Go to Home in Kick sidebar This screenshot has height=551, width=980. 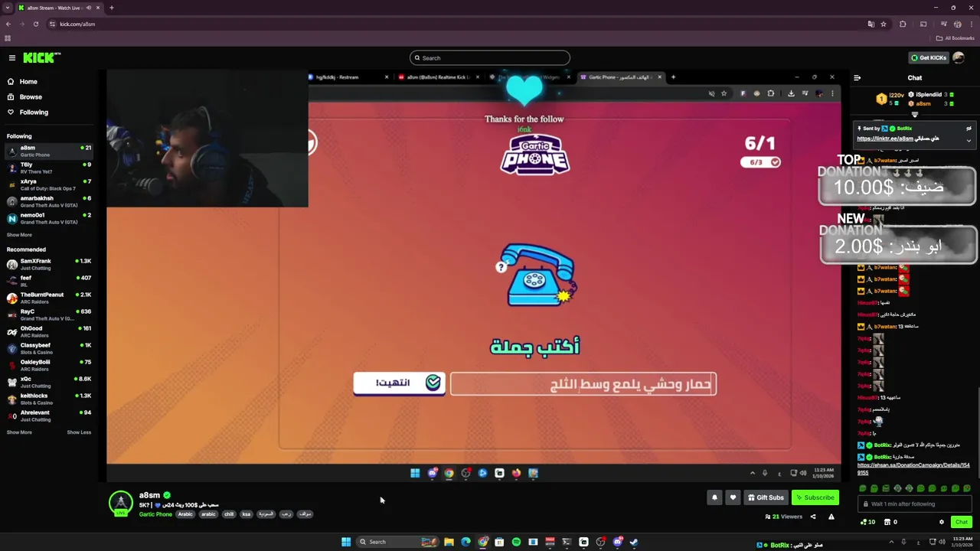point(28,82)
